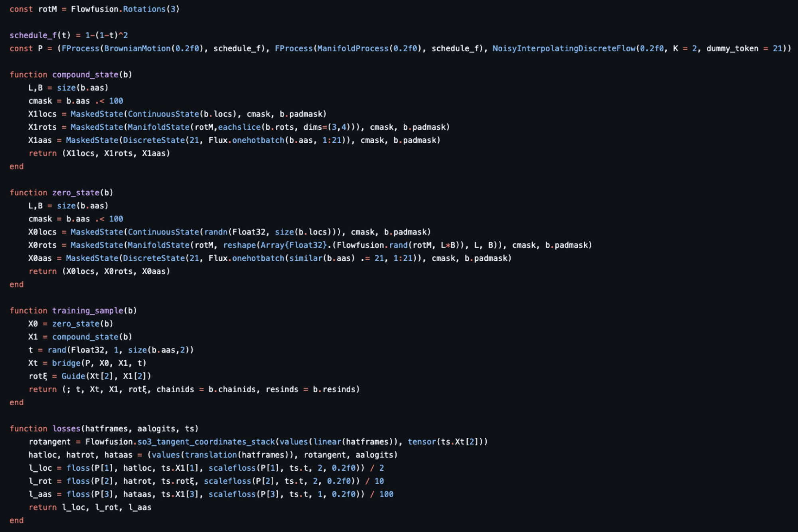Image resolution: width=798 pixels, height=532 pixels.
Task: Click the losses function name
Action: coord(66,429)
